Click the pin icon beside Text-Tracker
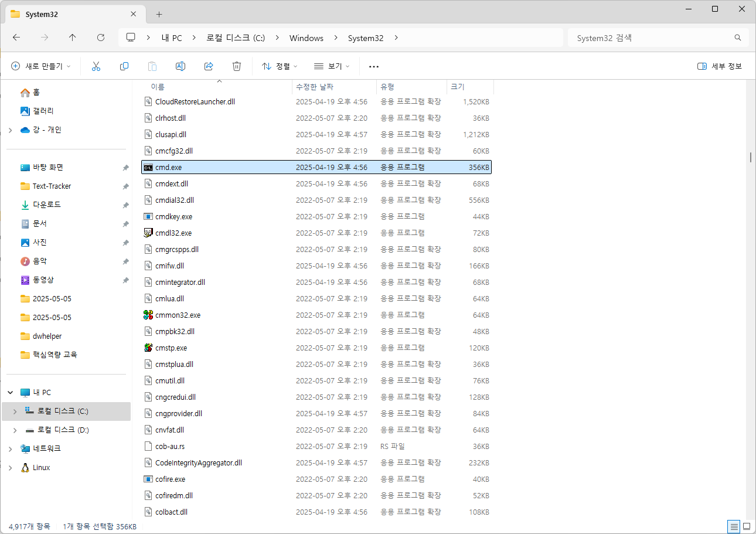The height and width of the screenshot is (534, 756). (125, 186)
